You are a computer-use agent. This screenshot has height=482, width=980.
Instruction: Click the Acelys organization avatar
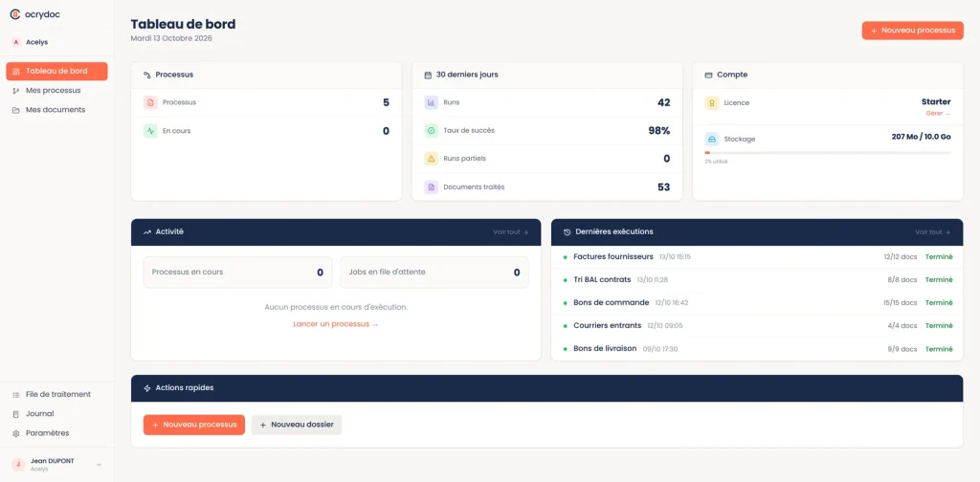[x=16, y=42]
